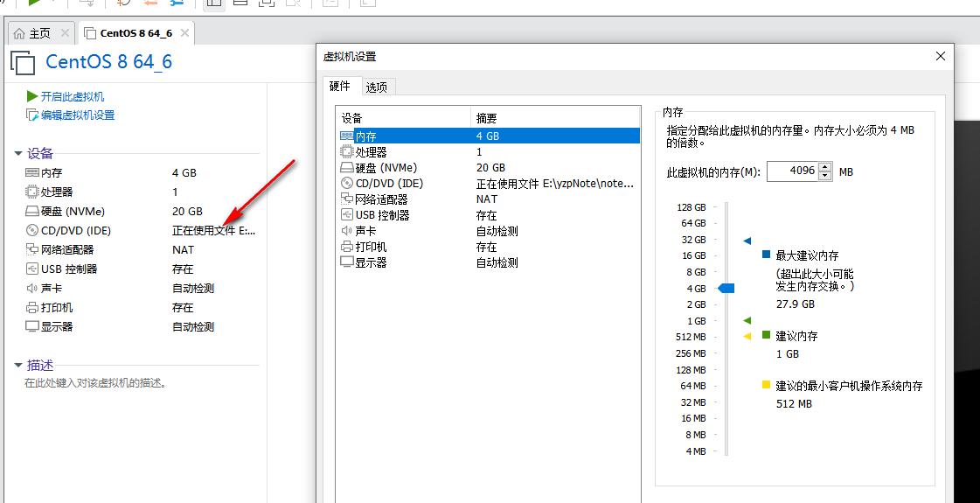980x503 pixels.
Task: Click the 'NAT' value in left devices panel
Action: [x=183, y=249]
